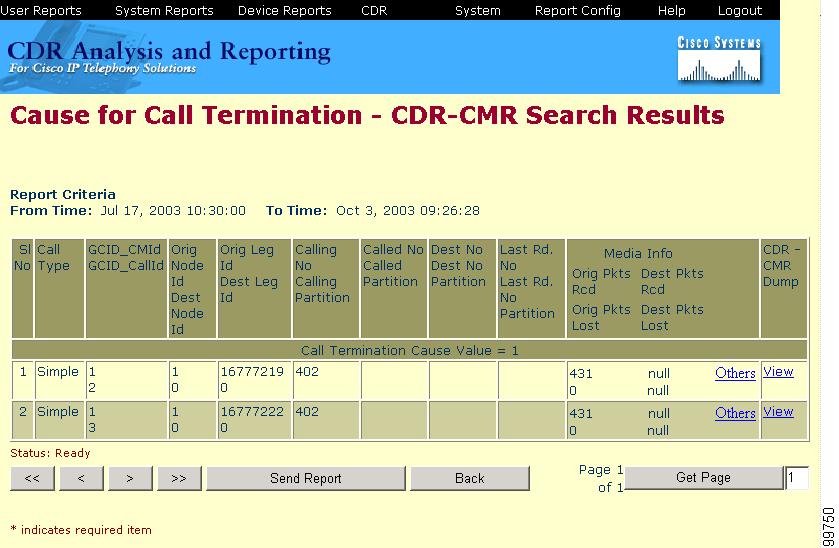Go to previous page with < button

(81, 478)
